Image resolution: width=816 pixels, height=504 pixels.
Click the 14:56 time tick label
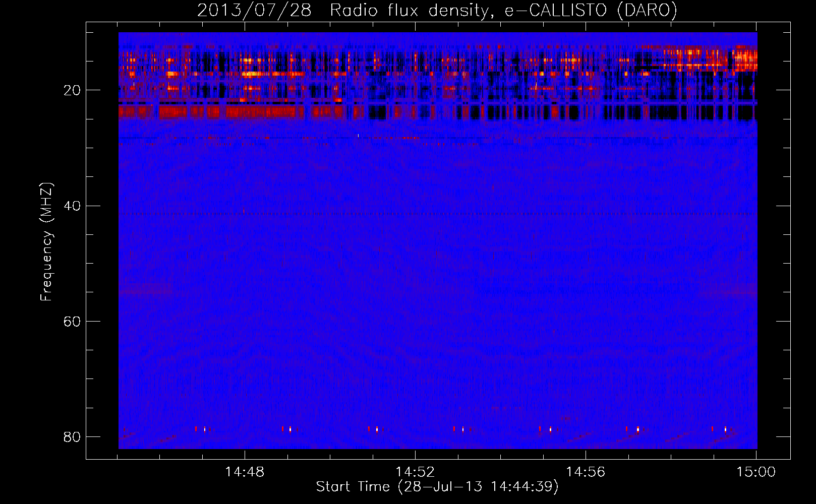point(586,472)
